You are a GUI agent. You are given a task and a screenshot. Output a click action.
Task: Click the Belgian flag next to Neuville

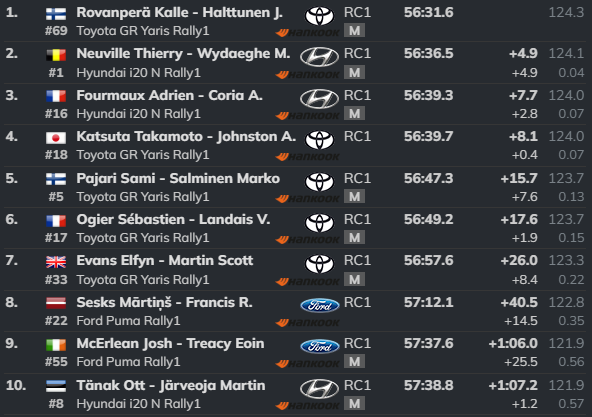coord(56,55)
